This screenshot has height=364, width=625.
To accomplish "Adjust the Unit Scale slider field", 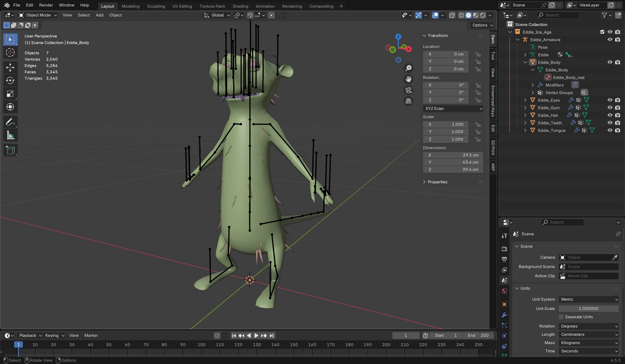I will [x=589, y=308].
